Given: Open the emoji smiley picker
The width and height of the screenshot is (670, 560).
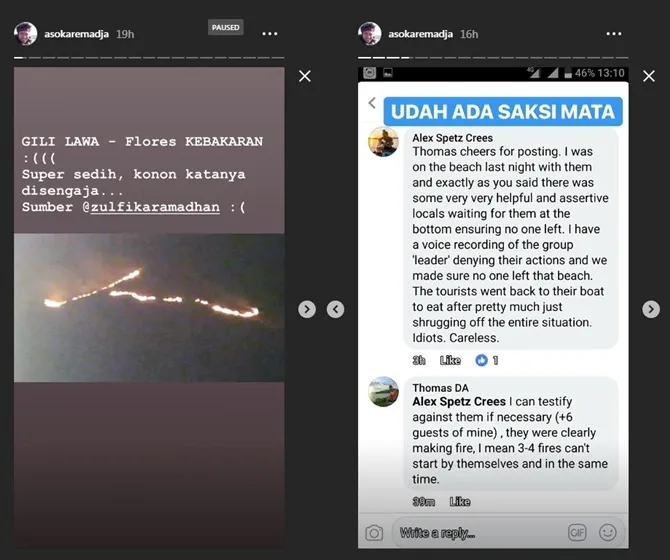Looking at the screenshot, I should 608,532.
